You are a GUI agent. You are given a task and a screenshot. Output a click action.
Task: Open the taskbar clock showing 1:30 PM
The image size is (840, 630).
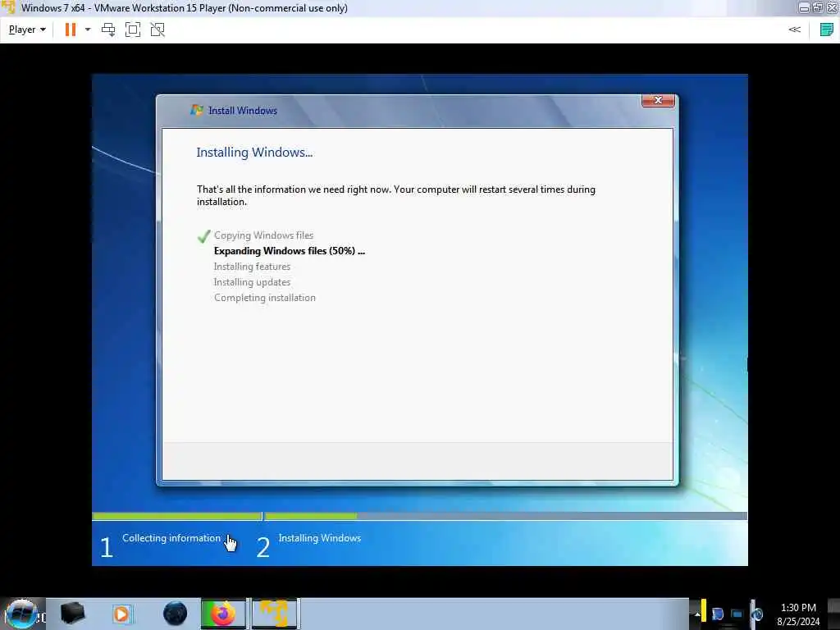tap(798, 614)
